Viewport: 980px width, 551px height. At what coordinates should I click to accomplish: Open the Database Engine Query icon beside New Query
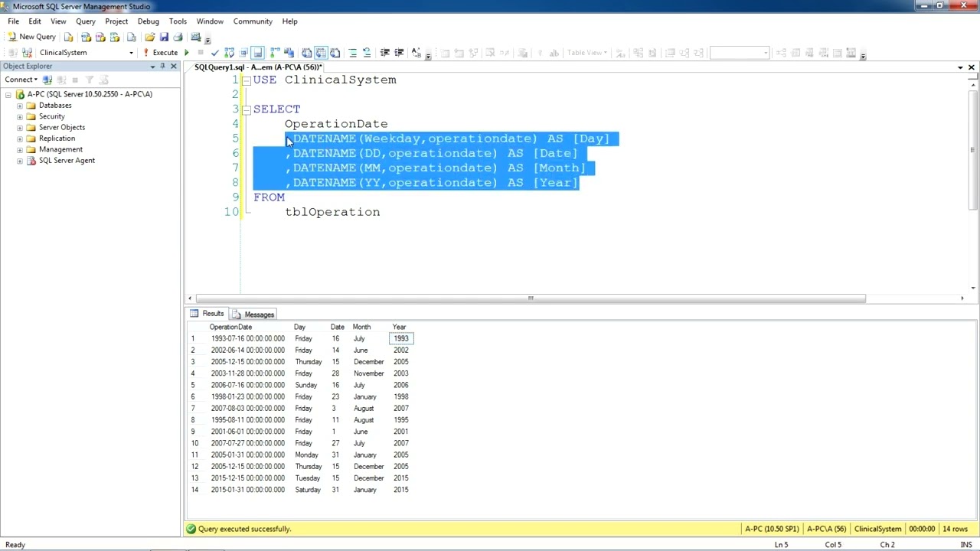pyautogui.click(x=68, y=37)
